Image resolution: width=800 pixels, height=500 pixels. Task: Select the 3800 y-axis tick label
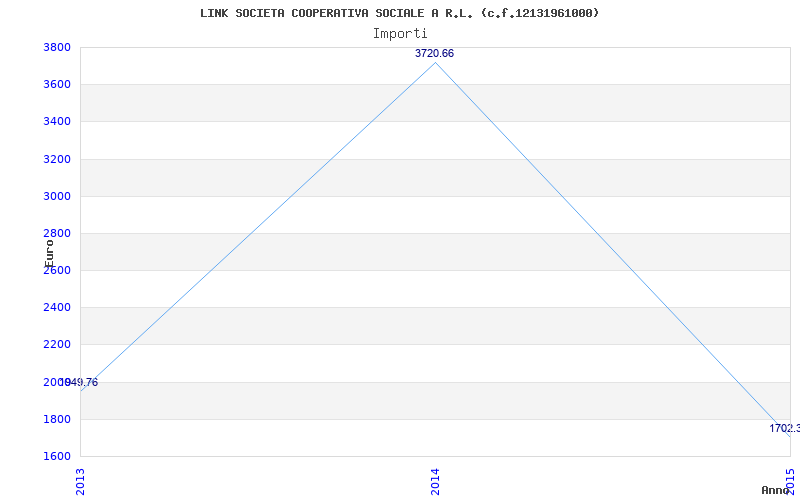pos(57,47)
